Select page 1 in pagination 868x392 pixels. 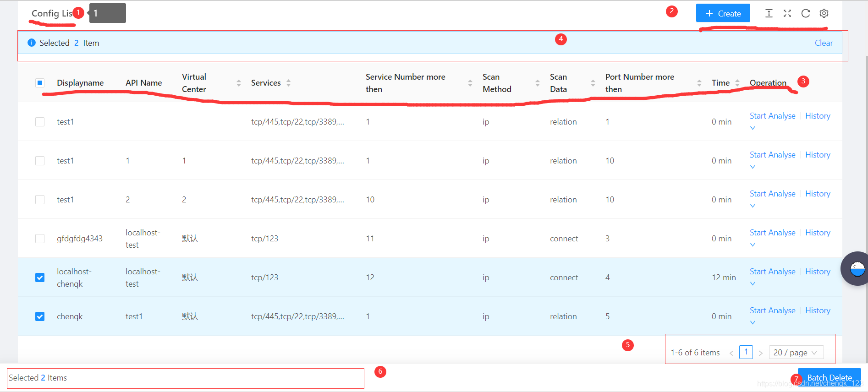tap(746, 352)
